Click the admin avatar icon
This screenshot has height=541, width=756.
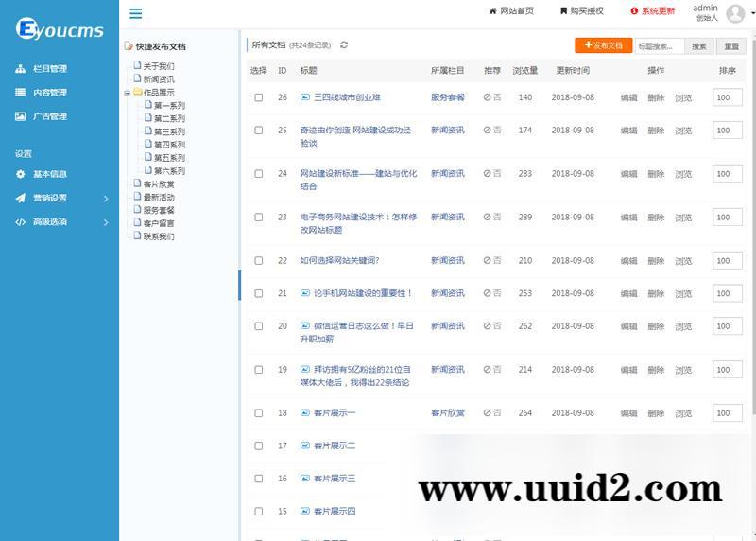[735, 13]
